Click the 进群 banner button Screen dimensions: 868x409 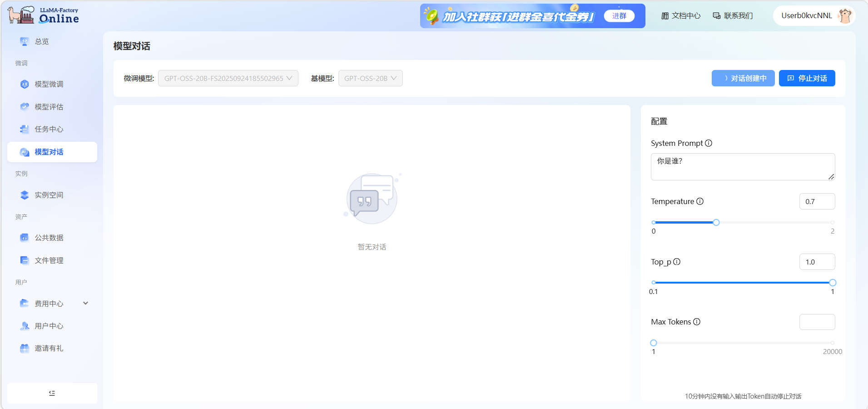pos(619,16)
